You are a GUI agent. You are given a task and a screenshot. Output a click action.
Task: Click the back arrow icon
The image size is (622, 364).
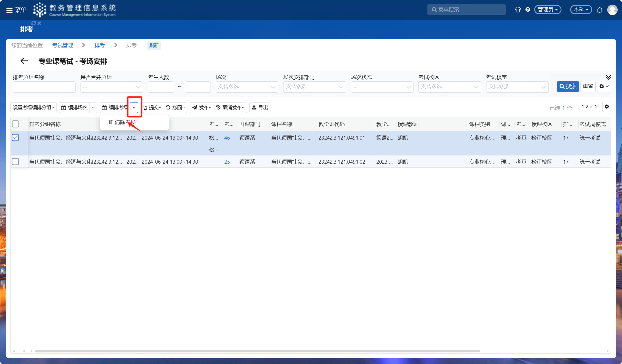(x=24, y=61)
